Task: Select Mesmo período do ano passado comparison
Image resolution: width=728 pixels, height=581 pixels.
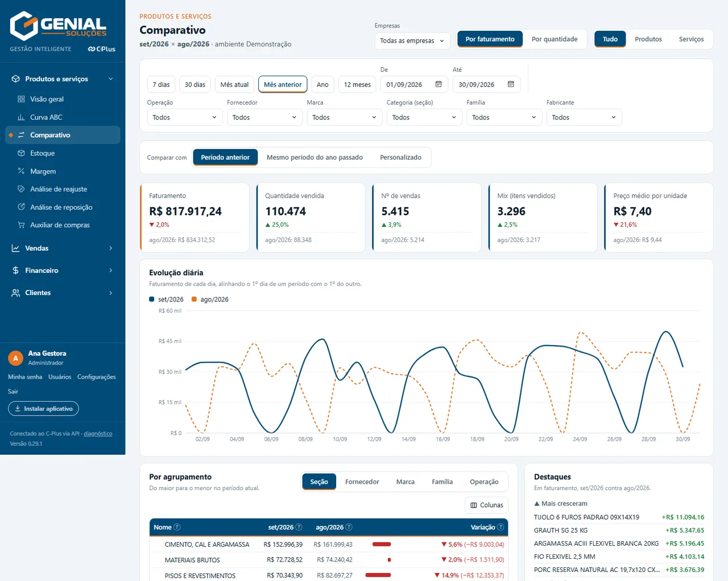Action: tap(315, 157)
